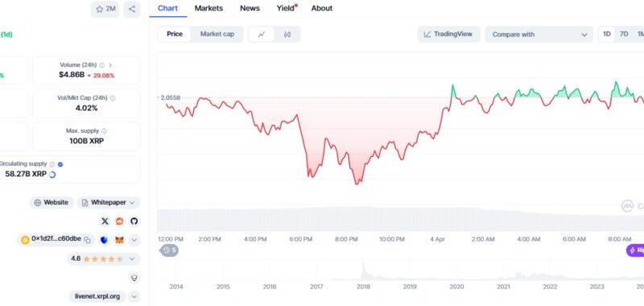This screenshot has width=644, height=306.
Task: Select the 7D time range
Action: [624, 34]
